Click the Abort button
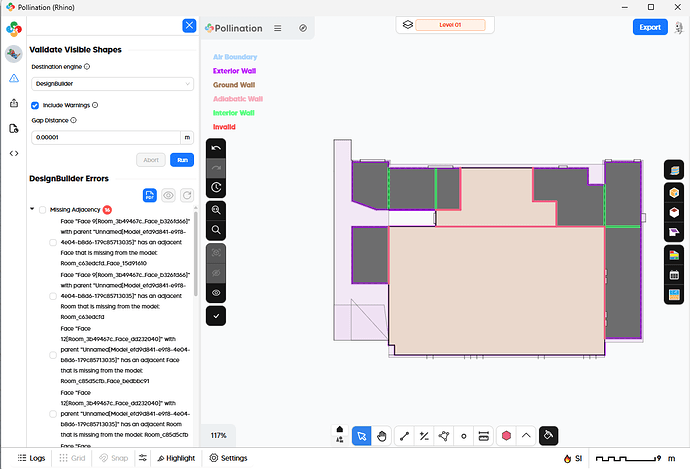 151,160
